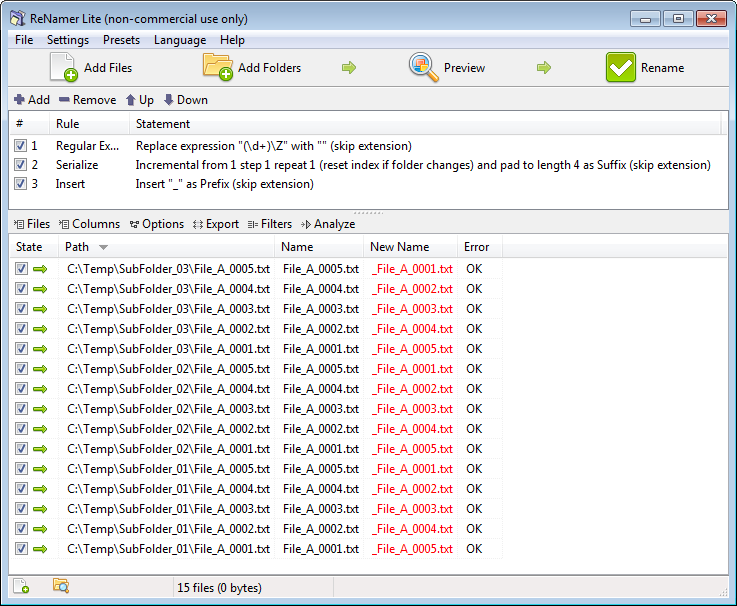Uncheck SubFolder_03\File_A_0003.txt file
Image resolution: width=737 pixels, height=606 pixels.
point(21,309)
